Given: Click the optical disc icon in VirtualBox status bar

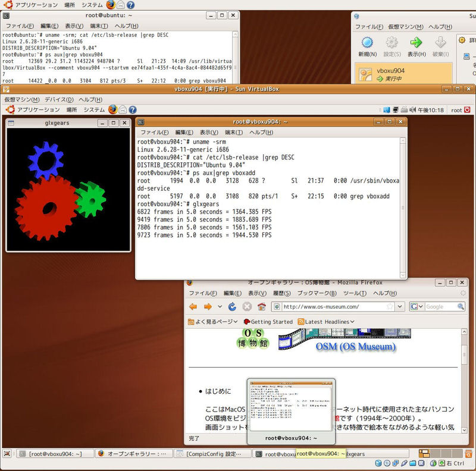Looking at the screenshot, I should click(x=387, y=463).
